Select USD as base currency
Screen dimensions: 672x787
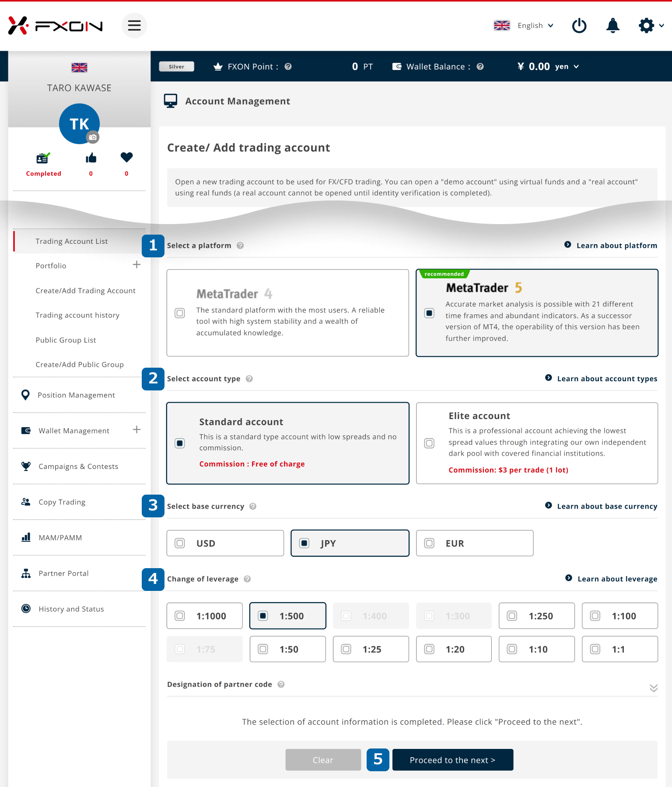coord(225,543)
